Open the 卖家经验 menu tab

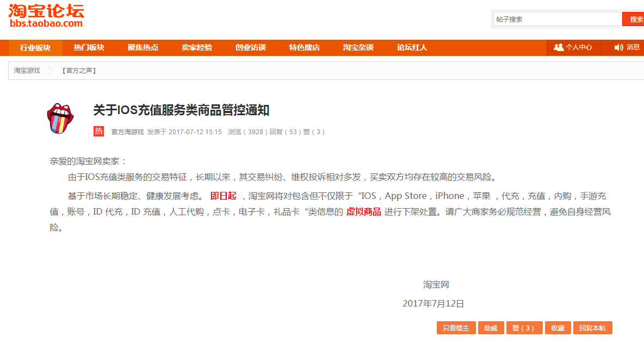tap(197, 48)
